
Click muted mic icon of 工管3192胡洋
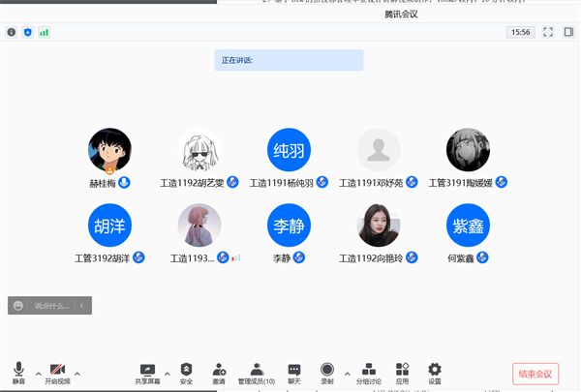tap(138, 257)
